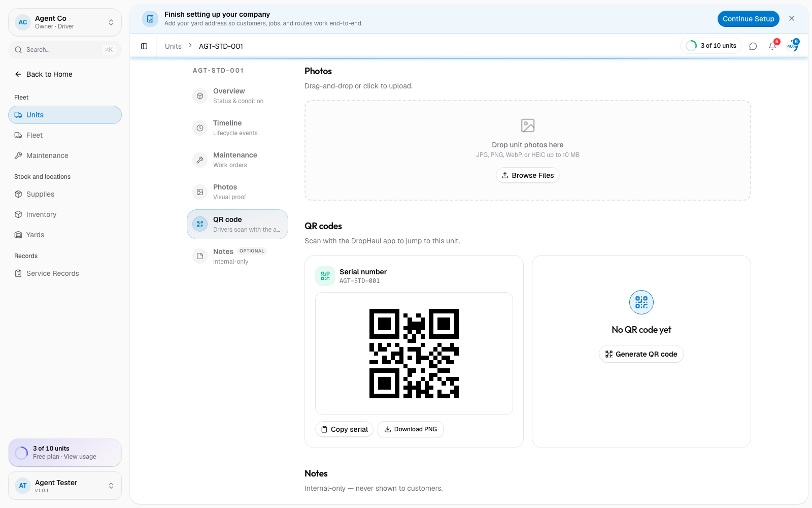Navigate to Yards

(65, 235)
